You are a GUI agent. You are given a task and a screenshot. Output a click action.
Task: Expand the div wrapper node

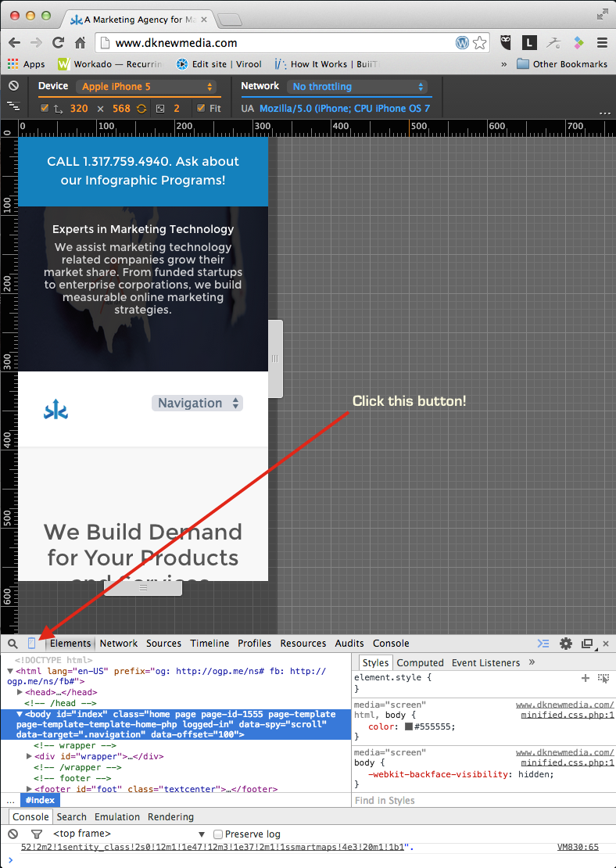click(29, 757)
